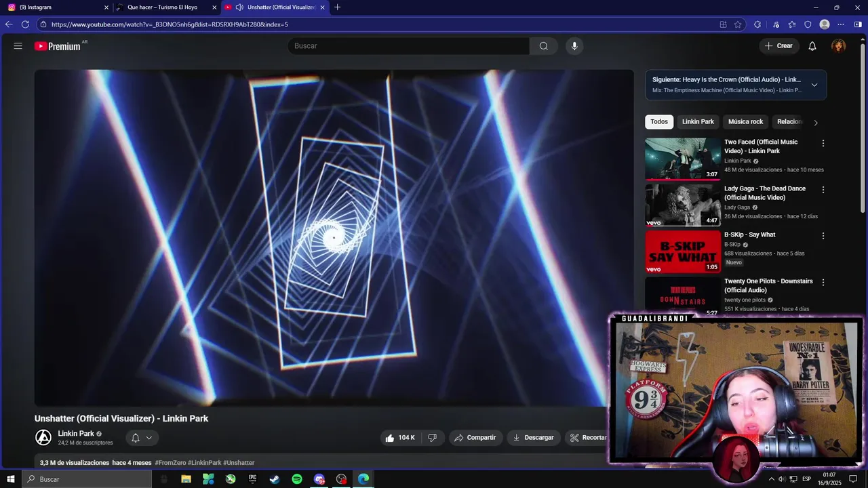Image resolution: width=868 pixels, height=488 pixels.
Task: Open the favorites list icon in toolbar
Action: click(792, 24)
